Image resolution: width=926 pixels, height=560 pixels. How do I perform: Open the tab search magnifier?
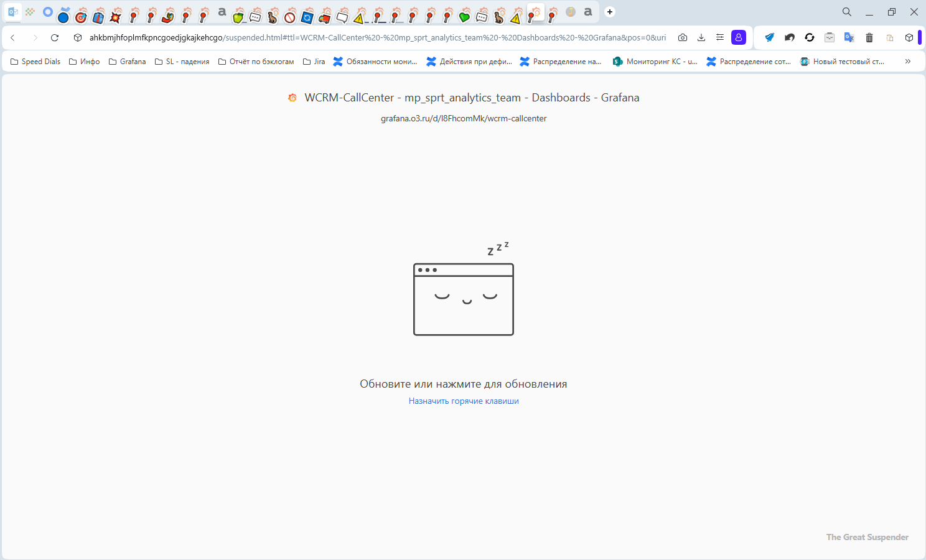(x=847, y=12)
